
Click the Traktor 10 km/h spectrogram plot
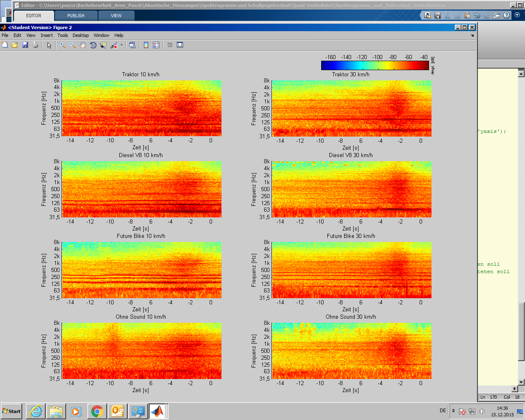pyautogui.click(x=142, y=108)
